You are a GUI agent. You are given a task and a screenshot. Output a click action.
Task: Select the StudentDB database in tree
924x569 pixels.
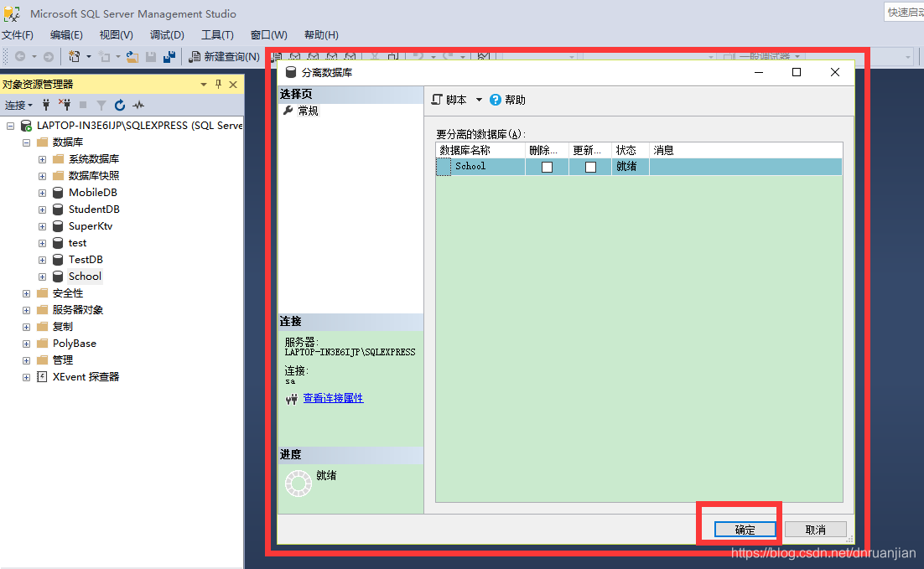(x=94, y=209)
